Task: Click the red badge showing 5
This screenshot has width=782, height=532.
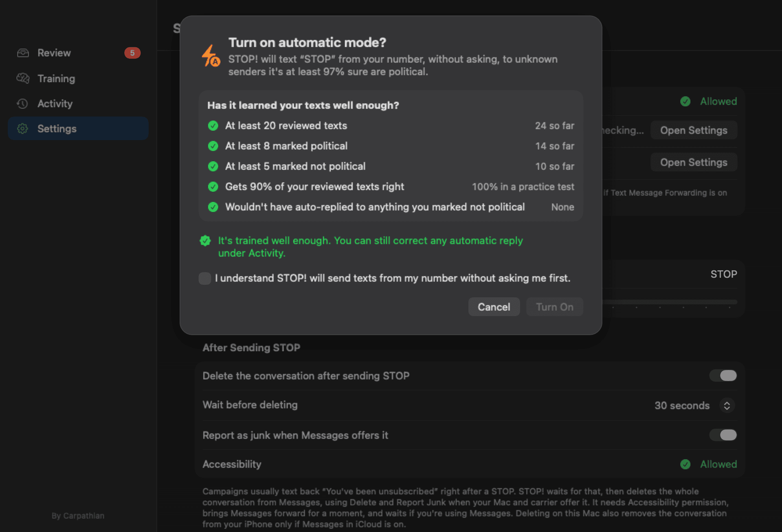Action: (x=132, y=53)
